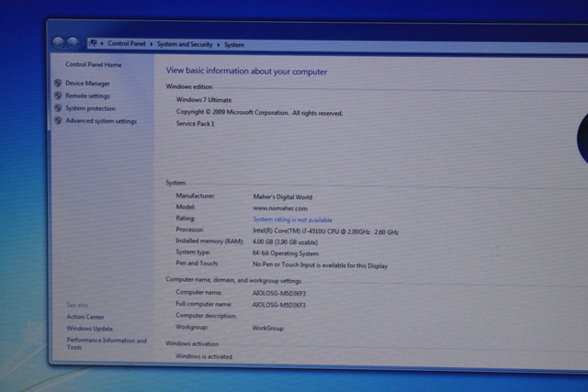
Task: Open System protection link
Action: coord(90,108)
